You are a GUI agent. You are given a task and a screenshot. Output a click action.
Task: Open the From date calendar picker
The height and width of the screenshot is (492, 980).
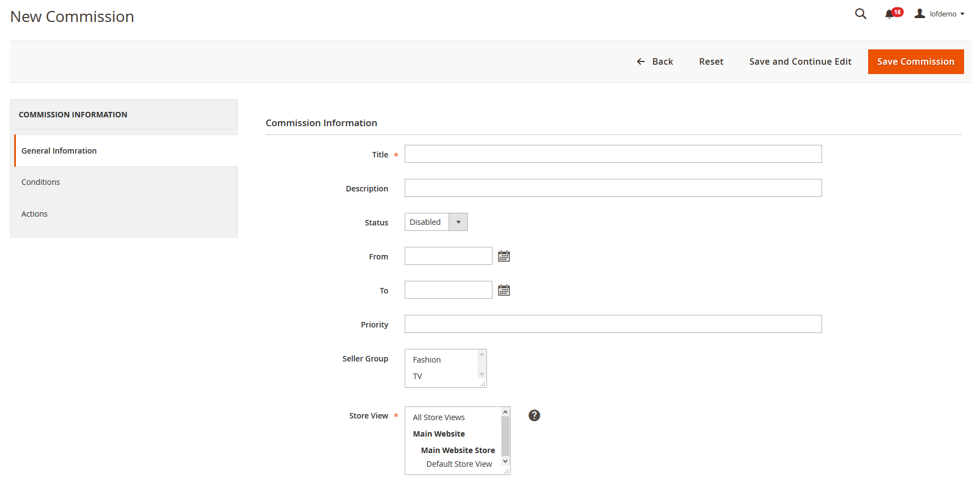click(503, 256)
